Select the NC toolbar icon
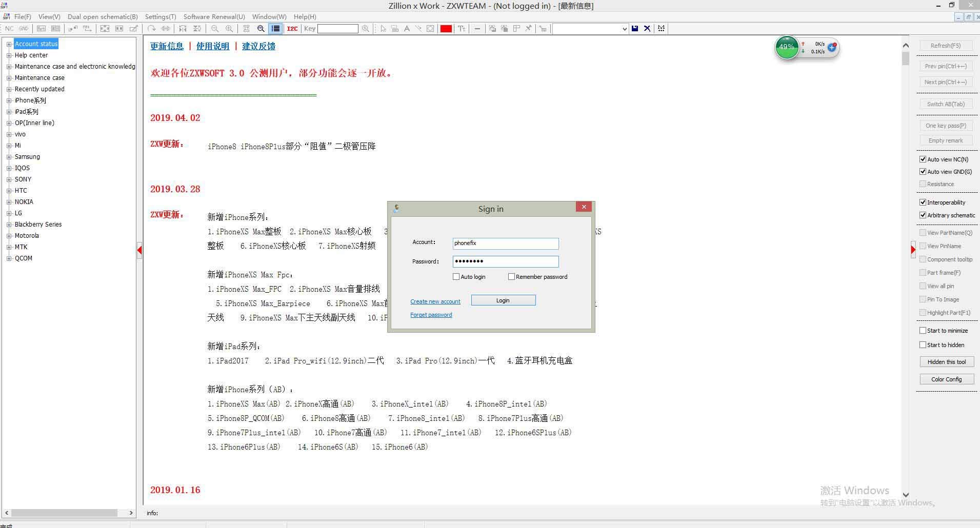980x528 pixels. click(x=9, y=29)
